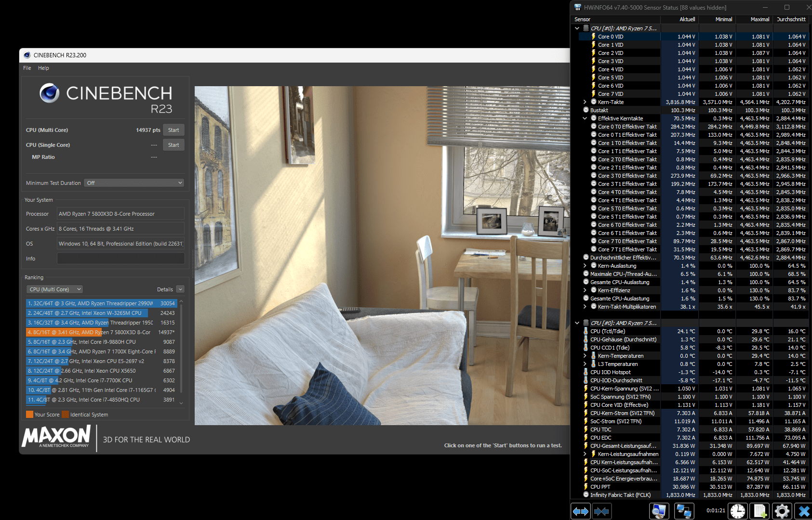Select Ryzen 7 5800X3D ranking row

coord(101,332)
